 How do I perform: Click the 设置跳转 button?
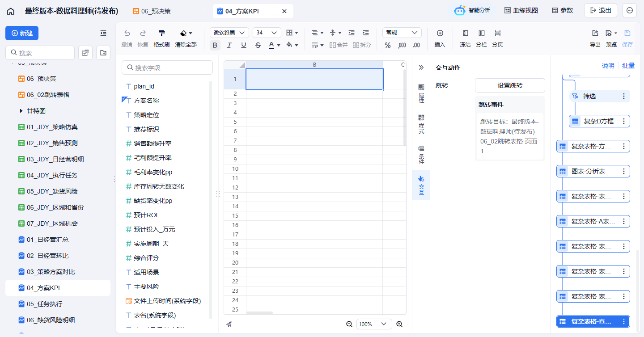(510, 85)
